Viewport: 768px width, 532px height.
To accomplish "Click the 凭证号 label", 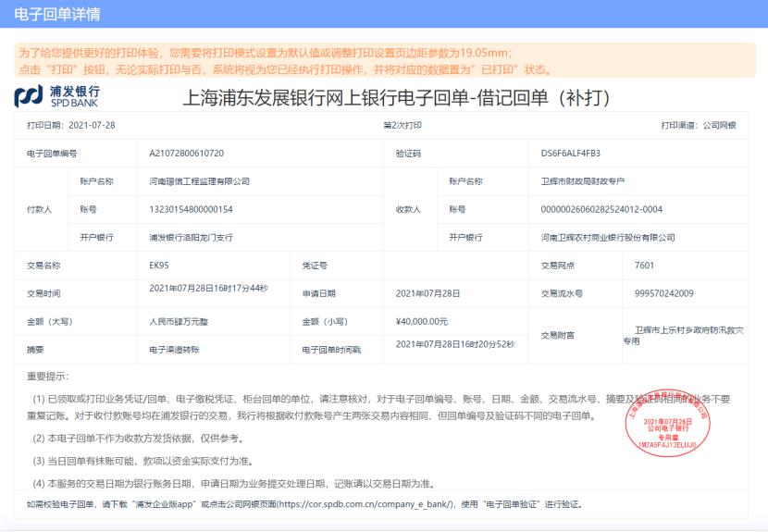I will click(315, 266).
